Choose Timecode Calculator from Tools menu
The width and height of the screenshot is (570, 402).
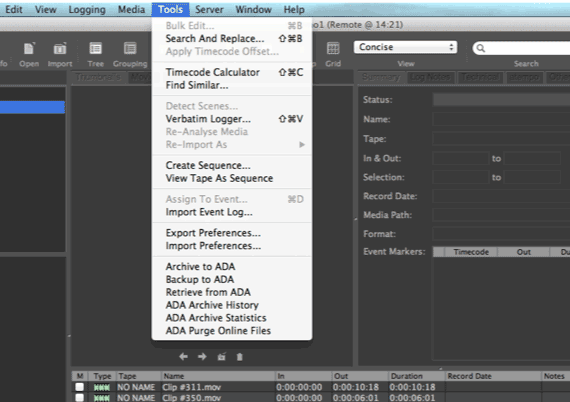[213, 72]
